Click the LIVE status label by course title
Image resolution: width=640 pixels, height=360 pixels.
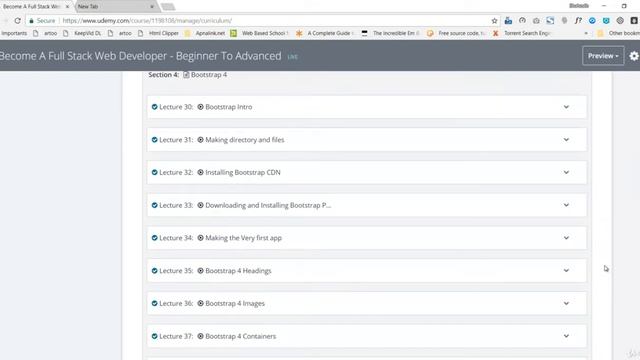click(293, 57)
